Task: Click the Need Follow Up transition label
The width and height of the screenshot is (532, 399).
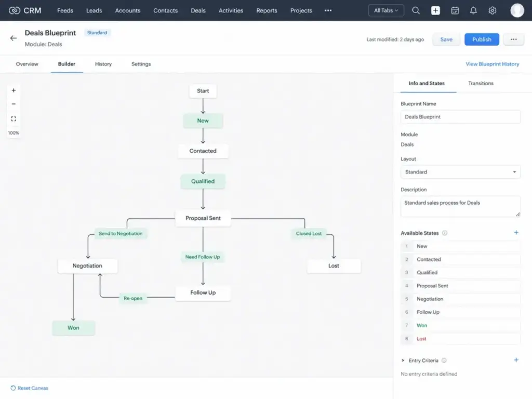Action: click(x=203, y=257)
